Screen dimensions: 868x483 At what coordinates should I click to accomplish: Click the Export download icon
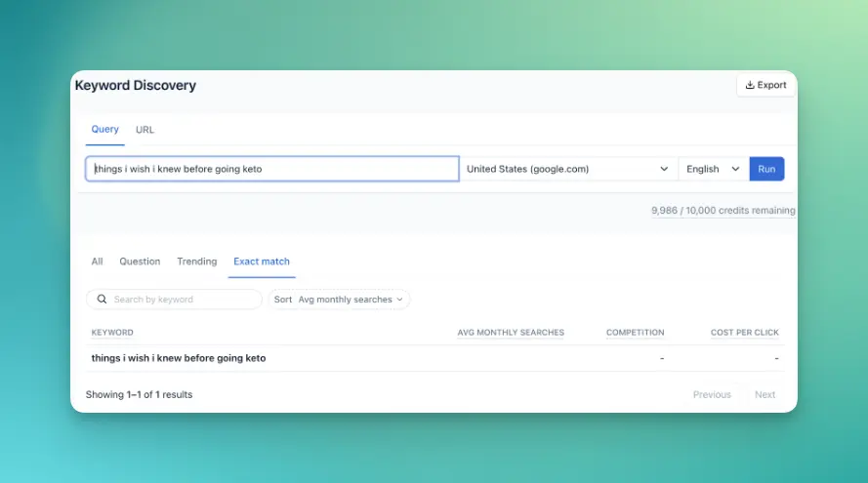[750, 85]
